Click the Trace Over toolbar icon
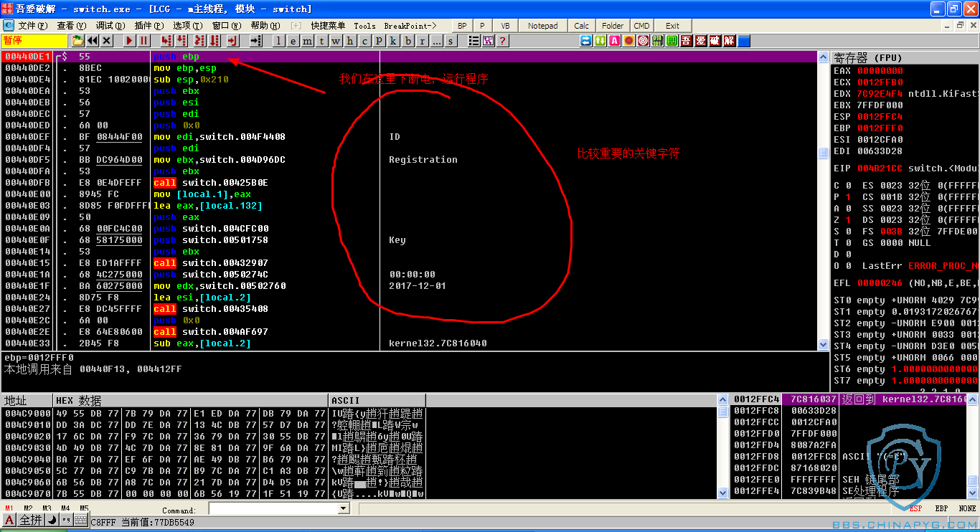Viewport: 980px width, 532px height. (215, 41)
